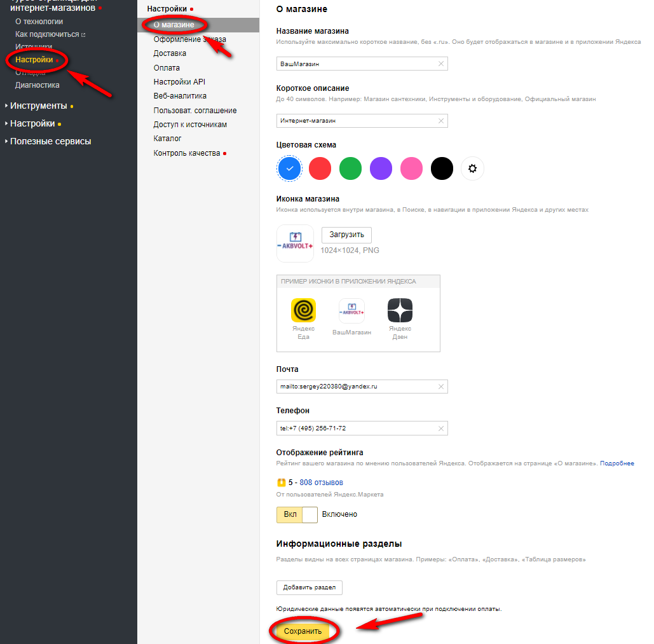Click Яндекс Еда example app icon
The height and width of the screenshot is (644, 654).
click(303, 310)
